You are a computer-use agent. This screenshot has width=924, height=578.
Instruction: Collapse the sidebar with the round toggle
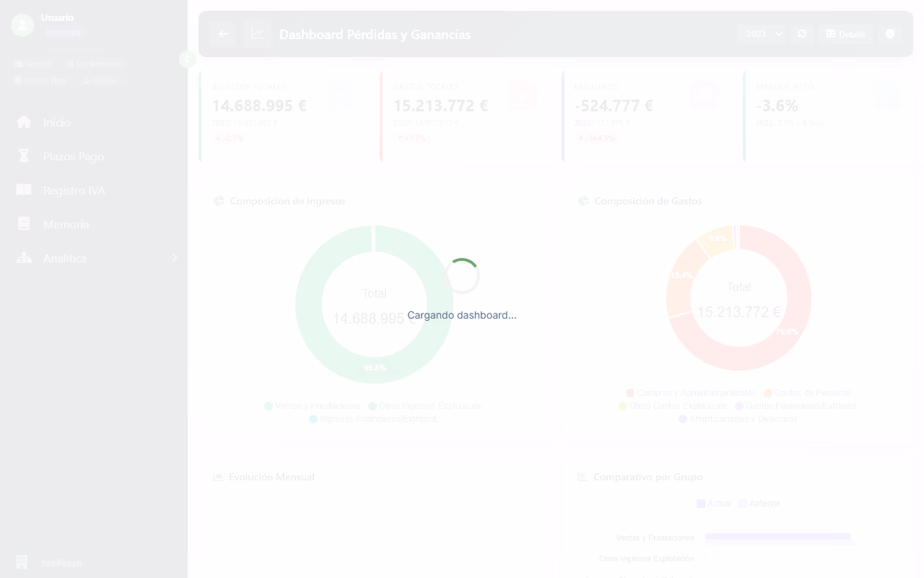[x=187, y=59]
